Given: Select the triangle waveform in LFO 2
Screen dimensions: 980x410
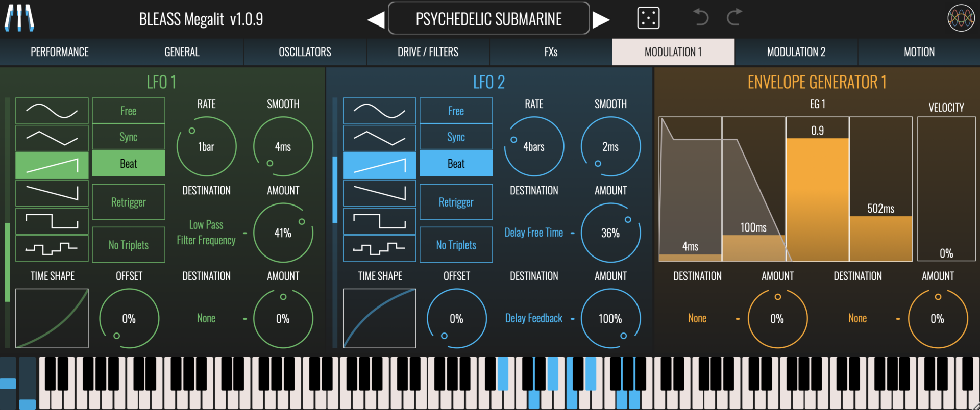Looking at the screenshot, I should (x=379, y=138).
